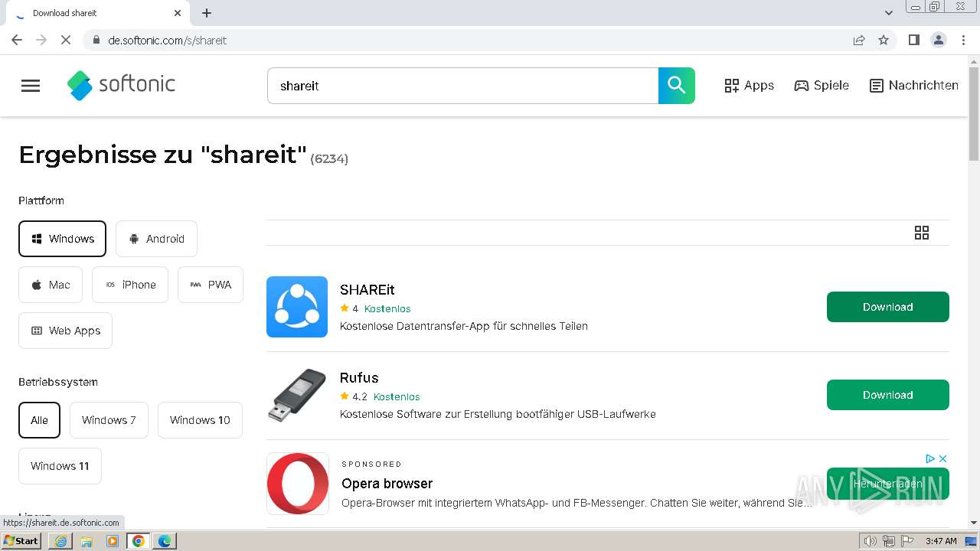
Task: Filter by Windows 7
Action: coord(109,420)
